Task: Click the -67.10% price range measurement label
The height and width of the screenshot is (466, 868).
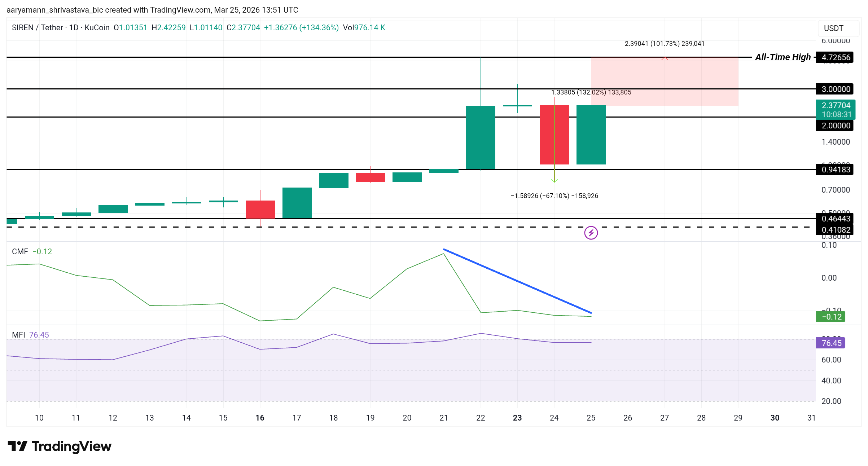Action: 554,196
